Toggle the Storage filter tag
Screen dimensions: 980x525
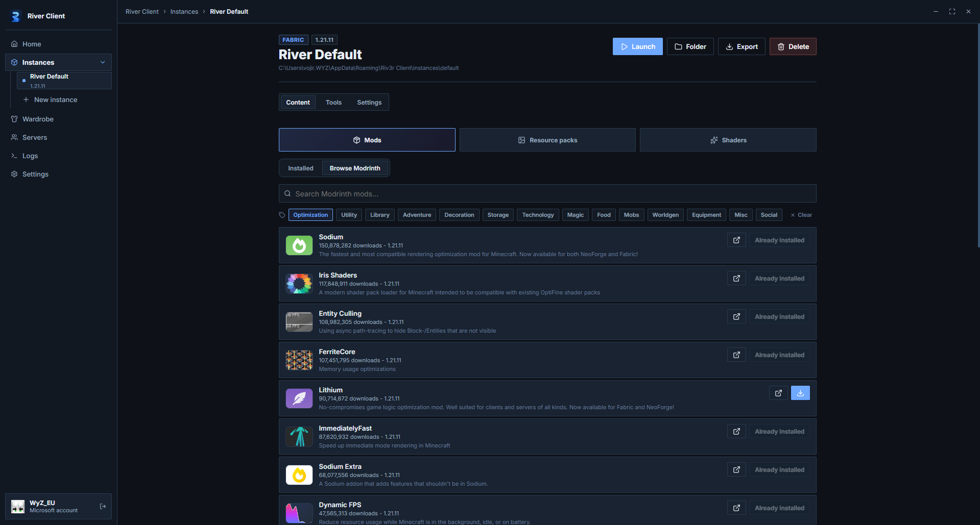click(x=498, y=215)
